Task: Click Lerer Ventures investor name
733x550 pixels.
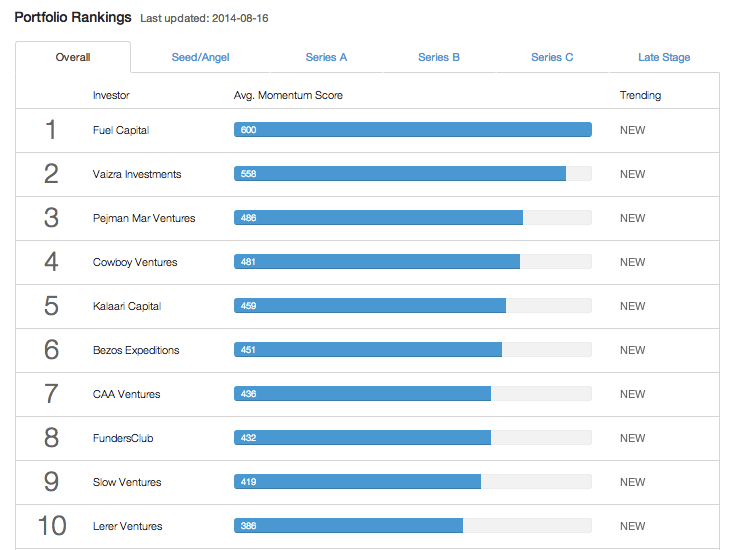Action: (x=128, y=526)
